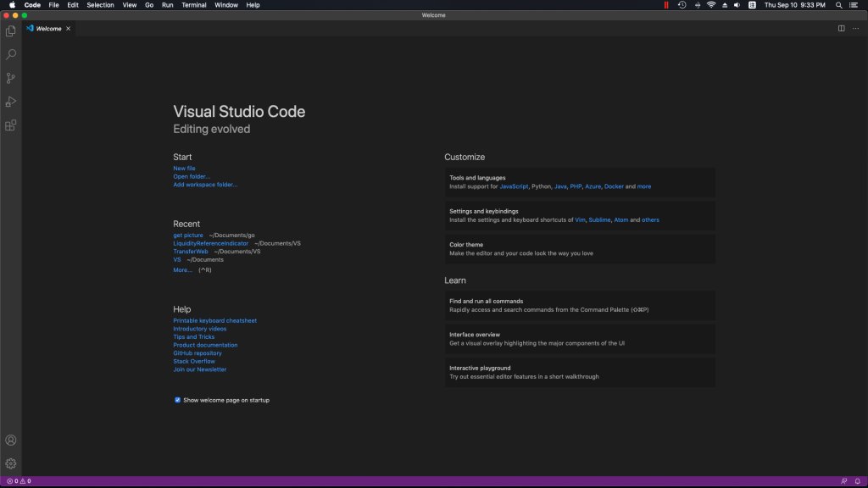
Task: Open the Explorer view in activity bar
Action: click(11, 31)
